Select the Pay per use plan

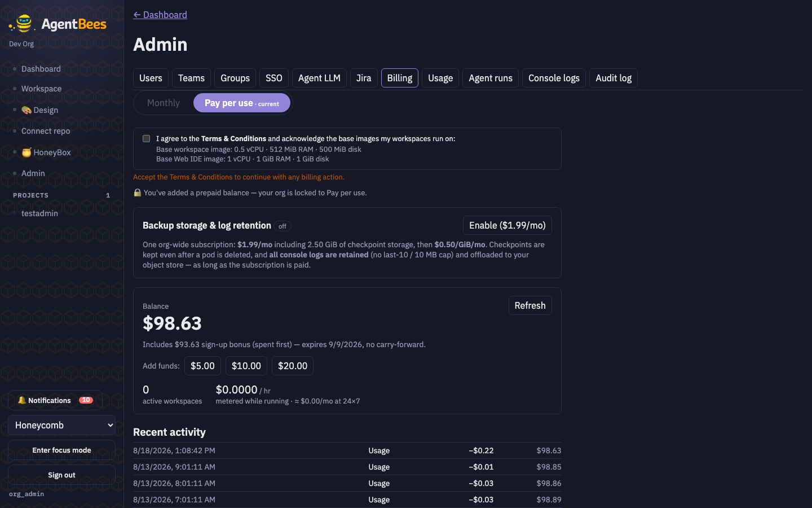click(x=242, y=103)
